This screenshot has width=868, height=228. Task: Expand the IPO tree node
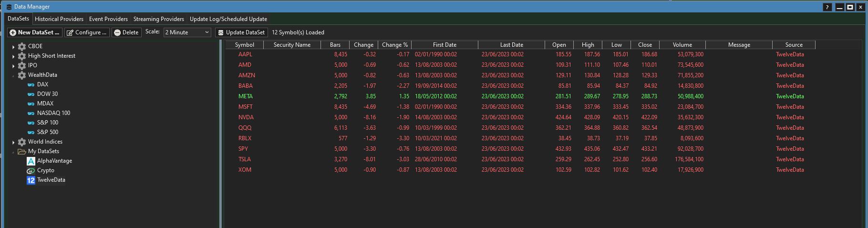13,66
